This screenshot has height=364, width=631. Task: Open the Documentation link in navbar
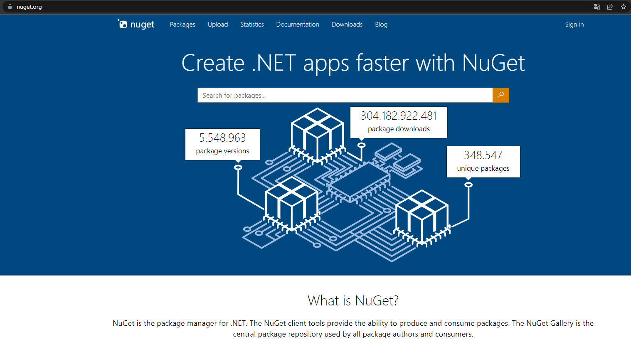(298, 25)
